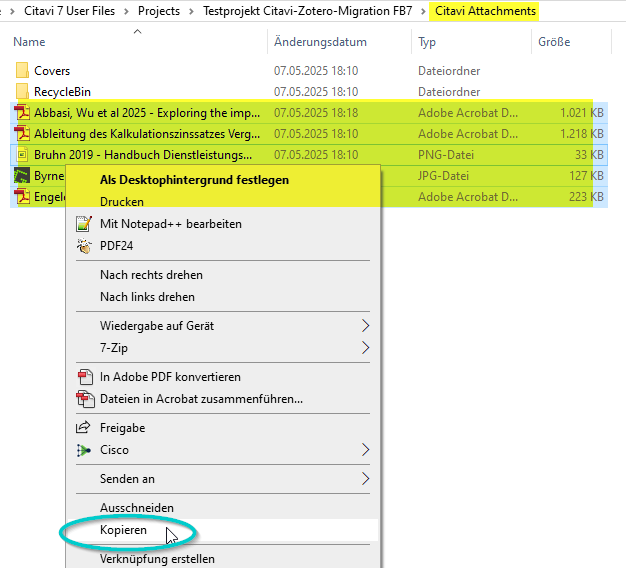The height and width of the screenshot is (568, 626).
Task: Select Kopieren in the context menu
Action: coord(123,530)
